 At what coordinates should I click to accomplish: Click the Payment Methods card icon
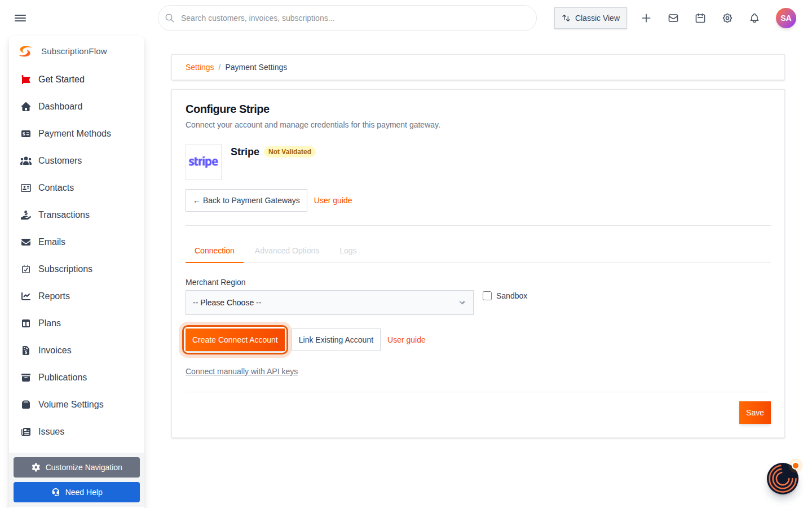(x=26, y=134)
